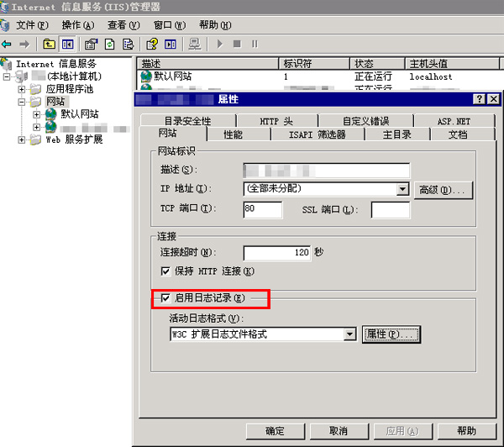Open the 活动日志格式 dropdown
This screenshot has width=504, height=447.
(x=350, y=334)
